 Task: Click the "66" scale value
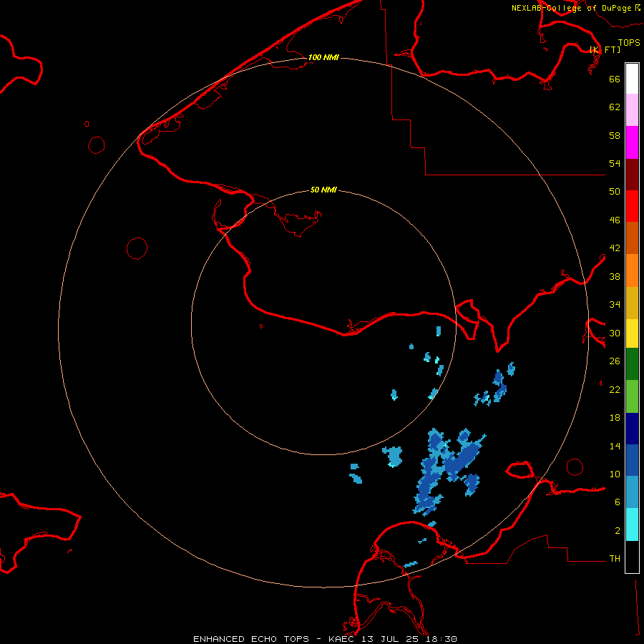pos(615,79)
